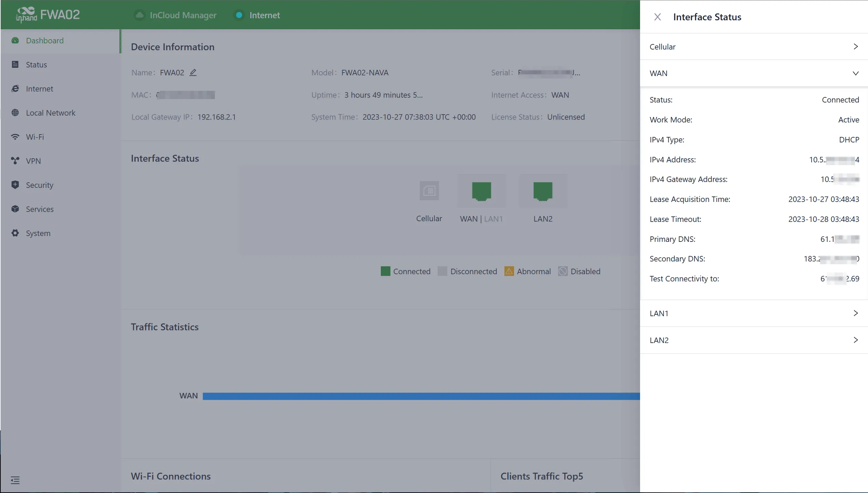Click the Work Mode value Active
The width and height of the screenshot is (868, 493).
(849, 120)
